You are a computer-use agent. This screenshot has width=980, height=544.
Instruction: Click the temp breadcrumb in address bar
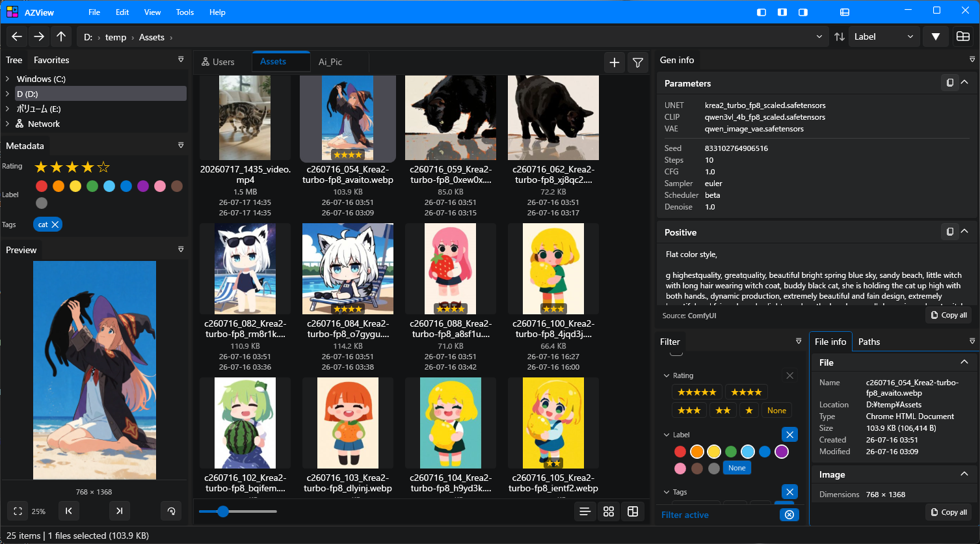pyautogui.click(x=116, y=37)
